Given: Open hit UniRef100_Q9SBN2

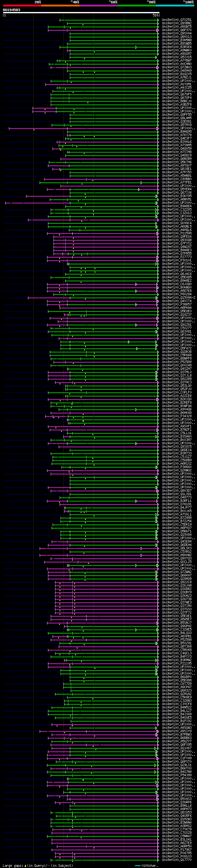Looking at the screenshot, I should pos(177,23).
